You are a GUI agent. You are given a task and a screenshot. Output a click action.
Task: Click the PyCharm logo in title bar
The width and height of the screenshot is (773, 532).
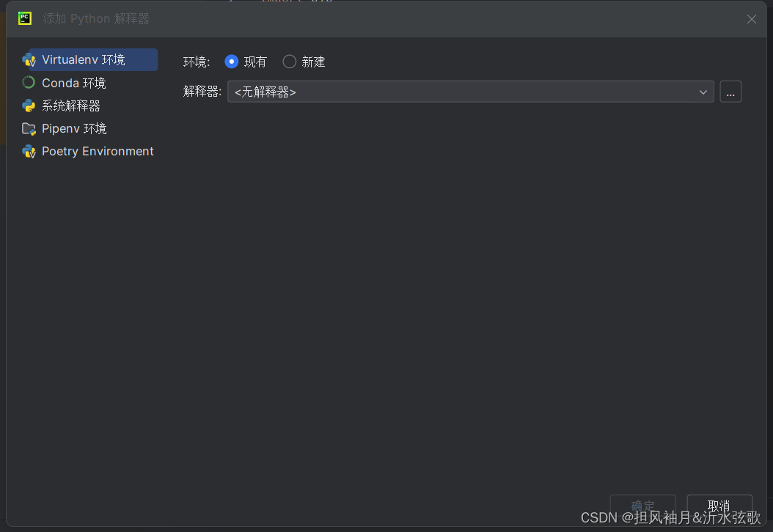click(x=25, y=19)
